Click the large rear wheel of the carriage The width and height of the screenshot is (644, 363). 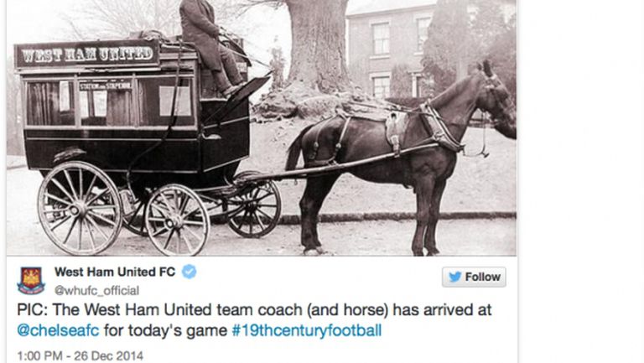point(80,208)
